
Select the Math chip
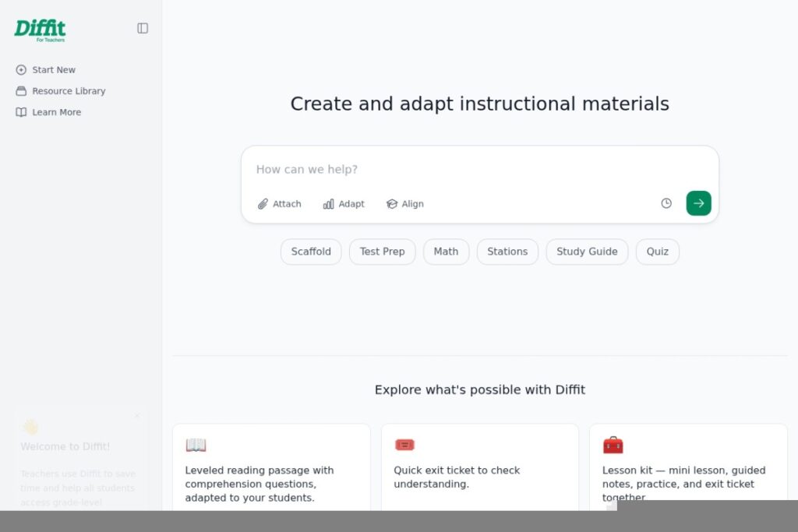point(446,252)
